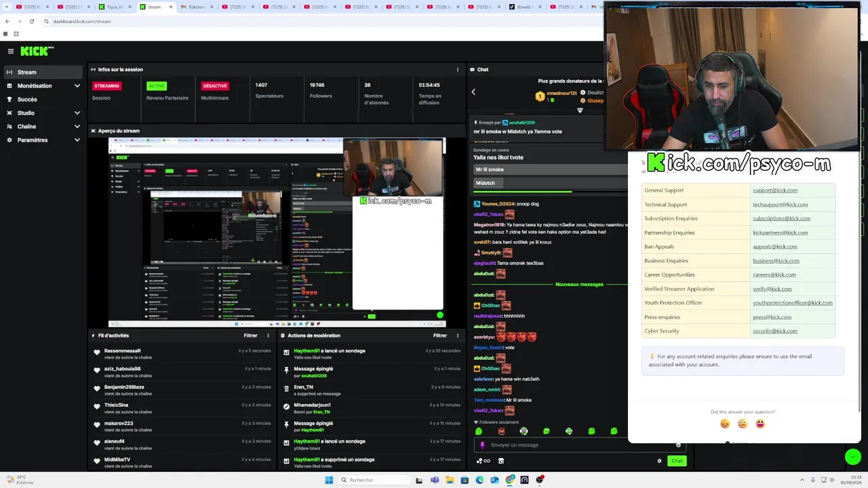Insert the red angry face emote
Image resolution: width=868 pixels, height=488 pixels.
501,431
